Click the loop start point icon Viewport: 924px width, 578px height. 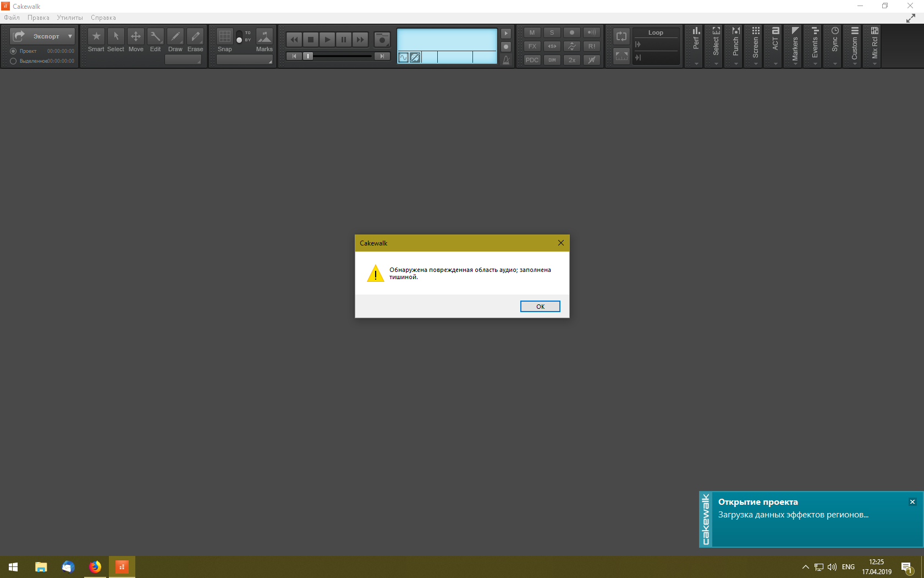(638, 45)
